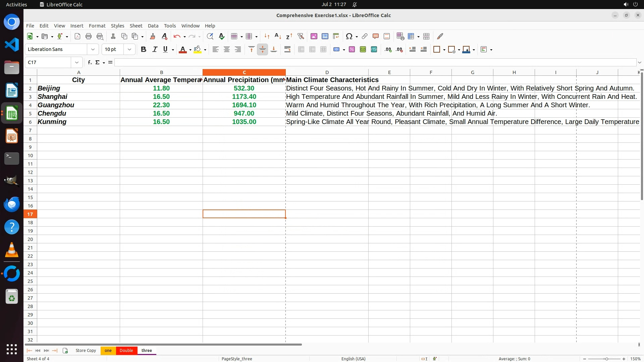Click the Print toolbar icon
Image resolution: width=644 pixels, height=362 pixels.
point(89,36)
